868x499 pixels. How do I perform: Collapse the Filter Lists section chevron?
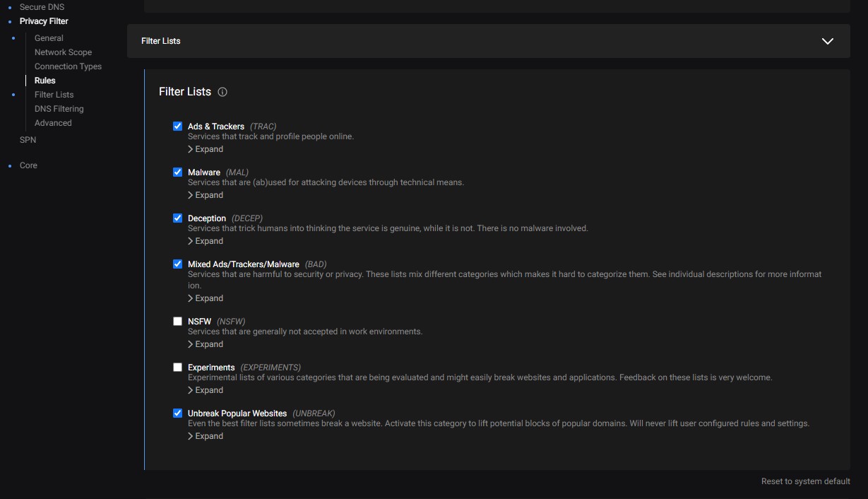[x=827, y=41]
